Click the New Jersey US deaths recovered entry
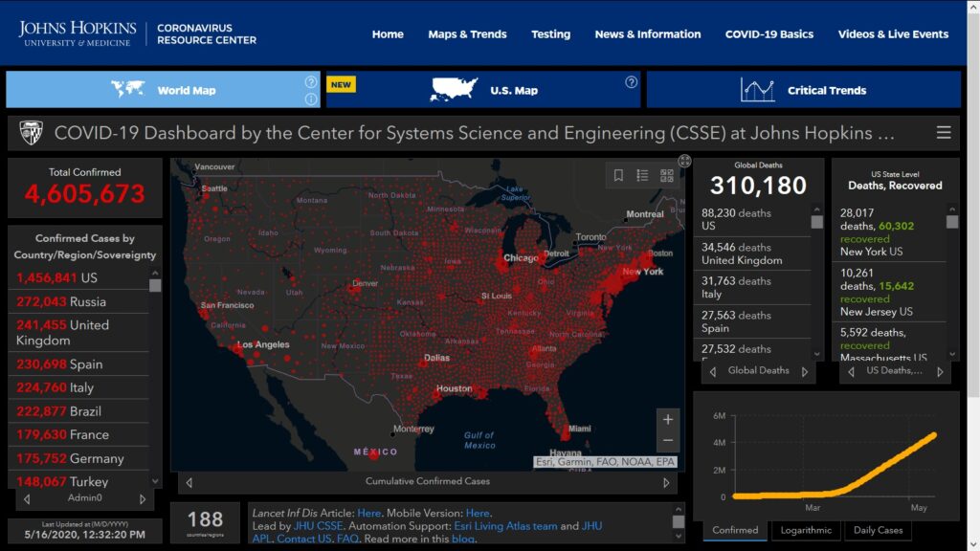This screenshot has height=551, width=980. (x=889, y=292)
